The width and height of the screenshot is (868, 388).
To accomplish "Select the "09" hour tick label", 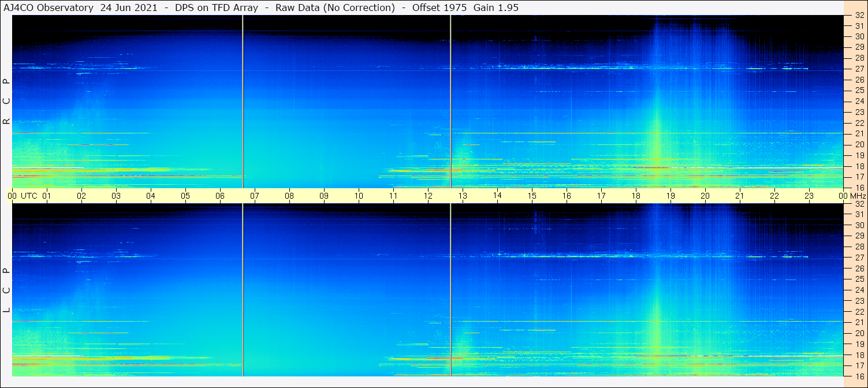I will pyautogui.click(x=324, y=196).
